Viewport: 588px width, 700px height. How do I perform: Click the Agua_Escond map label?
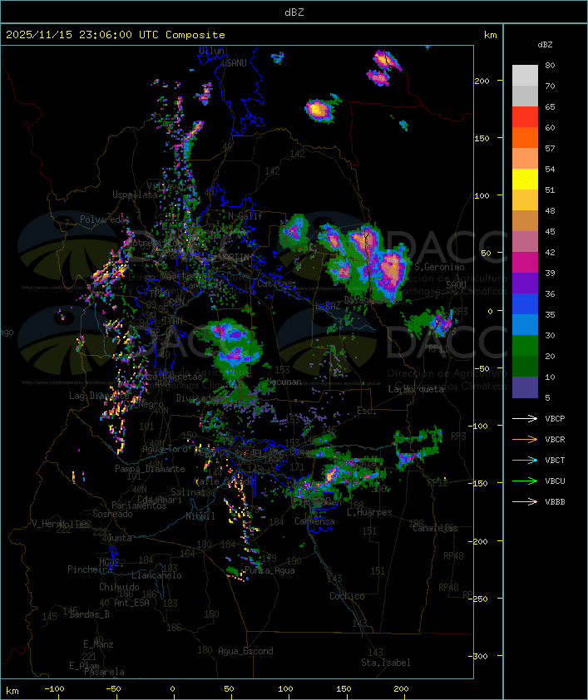point(245,651)
